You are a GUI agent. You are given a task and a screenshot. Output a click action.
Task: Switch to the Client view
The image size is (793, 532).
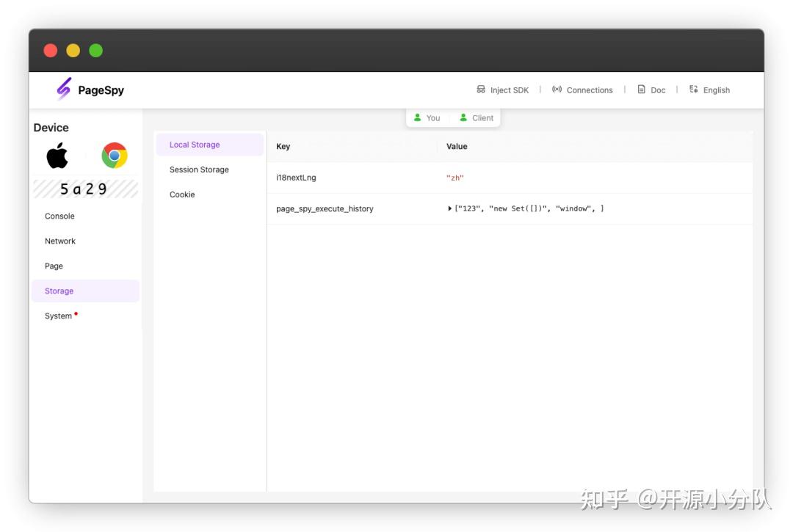point(477,117)
